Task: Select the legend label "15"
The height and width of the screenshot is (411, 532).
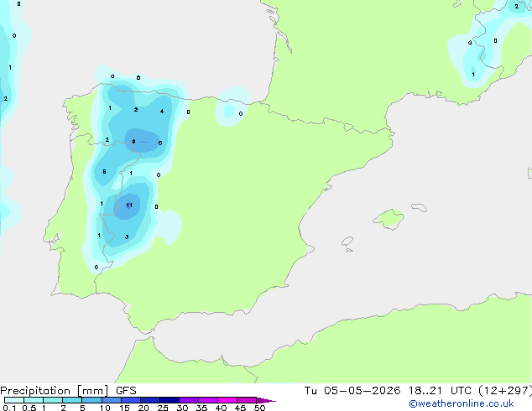Action: pyautogui.click(x=124, y=408)
